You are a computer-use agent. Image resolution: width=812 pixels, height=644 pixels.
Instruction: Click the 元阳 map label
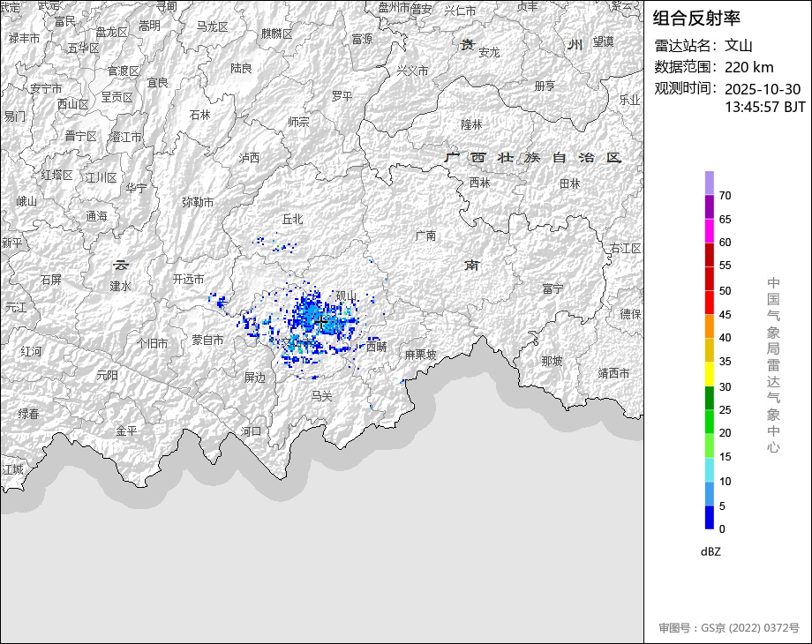(107, 375)
